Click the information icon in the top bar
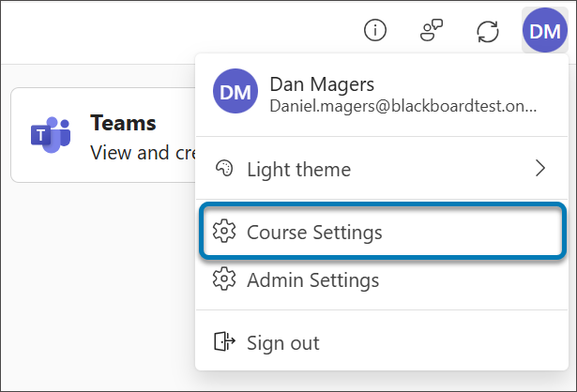This screenshot has width=577, height=392. 375,31
